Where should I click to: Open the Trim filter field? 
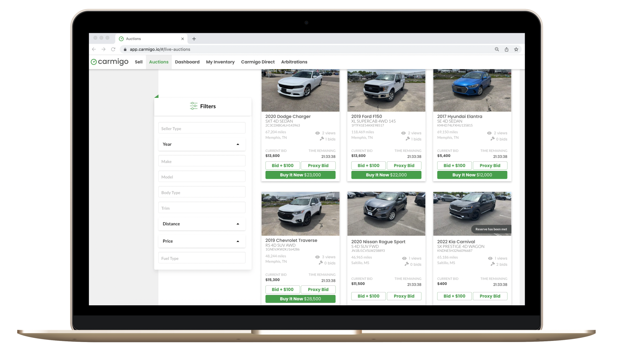pyautogui.click(x=202, y=208)
